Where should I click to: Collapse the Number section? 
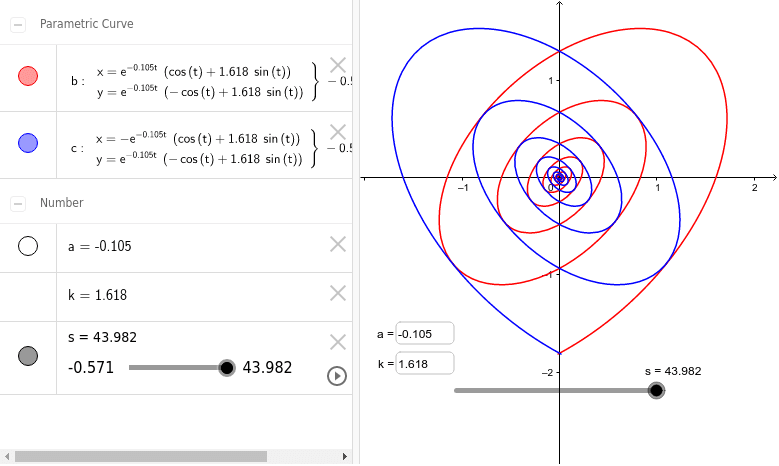(x=18, y=203)
